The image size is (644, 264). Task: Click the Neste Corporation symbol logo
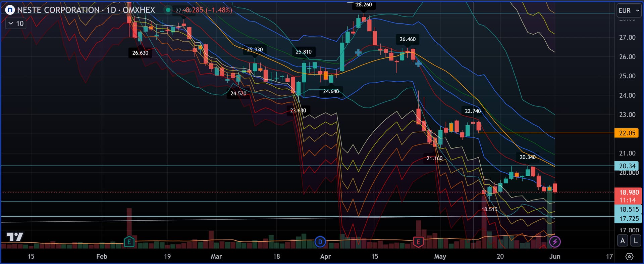(x=10, y=10)
